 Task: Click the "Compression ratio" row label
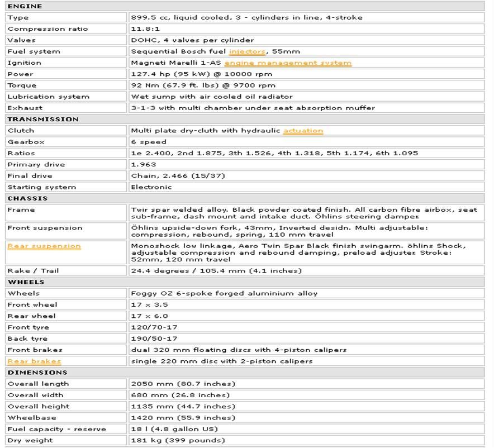click(x=47, y=29)
